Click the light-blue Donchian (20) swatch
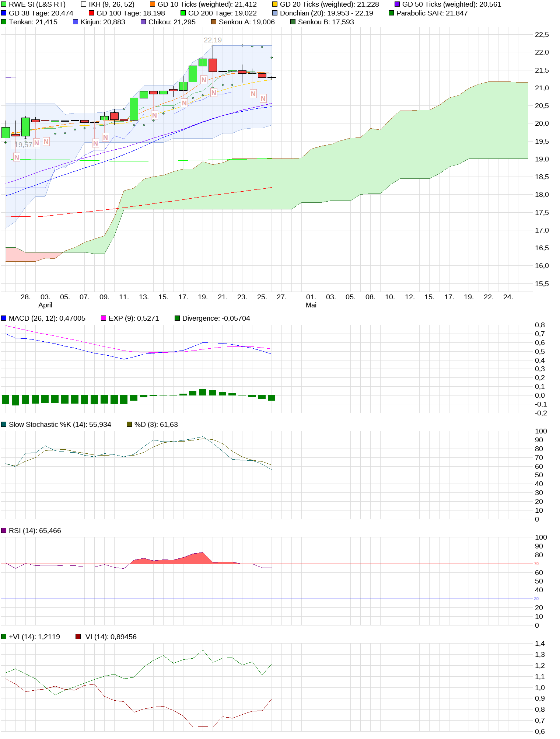This screenshot has height=739, width=560. pos(275,13)
